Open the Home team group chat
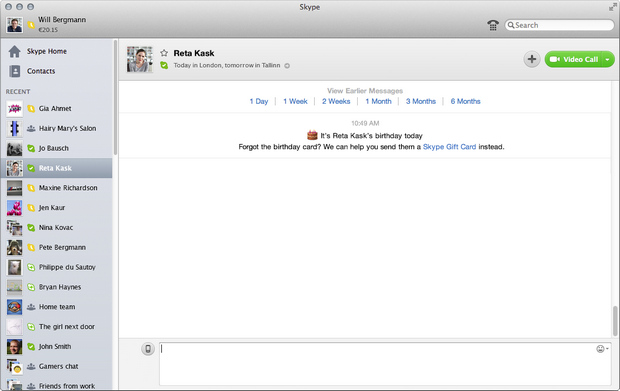 click(x=56, y=307)
